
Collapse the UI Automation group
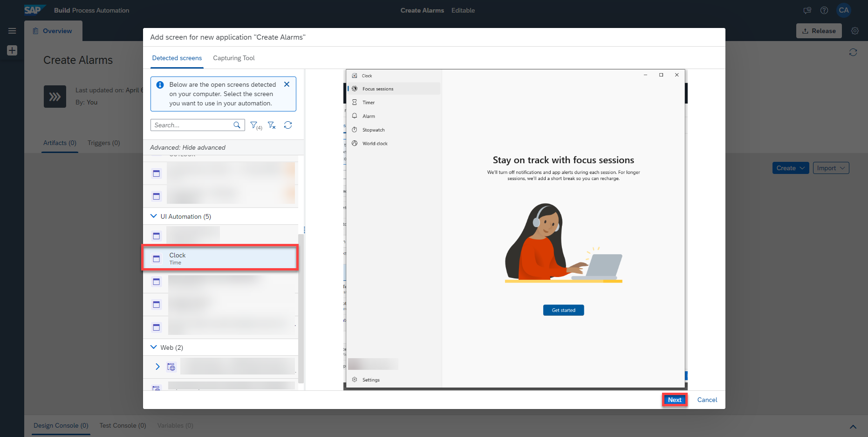[x=154, y=216]
